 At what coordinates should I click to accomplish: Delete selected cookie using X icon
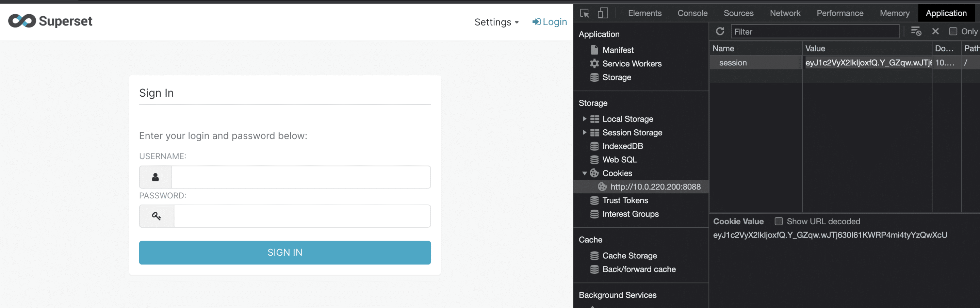(935, 31)
